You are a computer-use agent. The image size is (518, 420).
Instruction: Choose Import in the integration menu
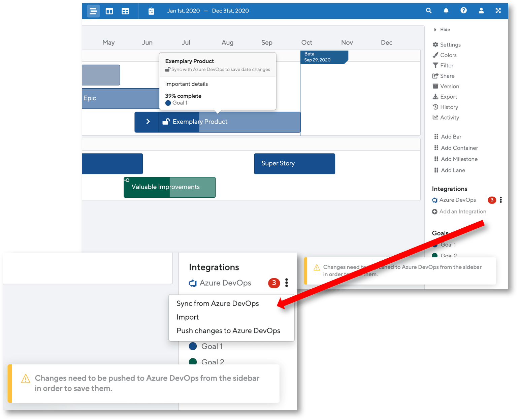188,317
